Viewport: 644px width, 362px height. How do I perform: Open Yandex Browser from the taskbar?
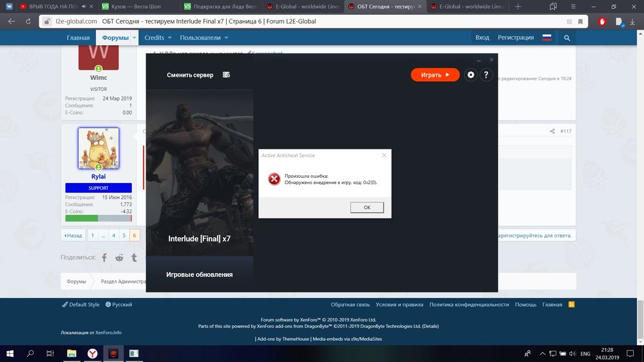93,354
